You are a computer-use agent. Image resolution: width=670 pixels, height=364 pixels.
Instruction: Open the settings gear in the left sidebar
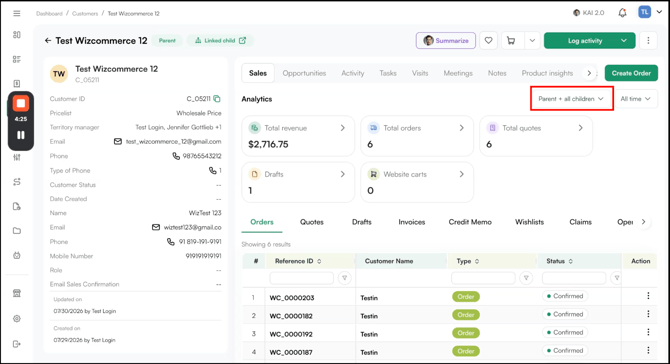[x=17, y=318]
